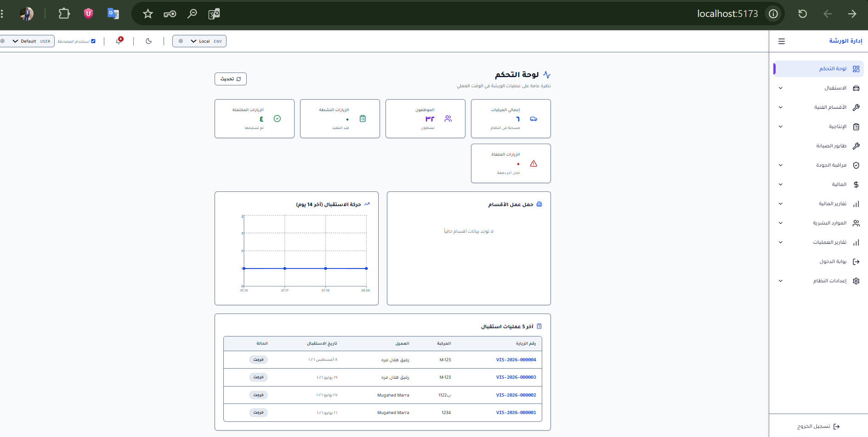Click the تحديث refresh button
The width and height of the screenshot is (868, 437).
coord(231,79)
